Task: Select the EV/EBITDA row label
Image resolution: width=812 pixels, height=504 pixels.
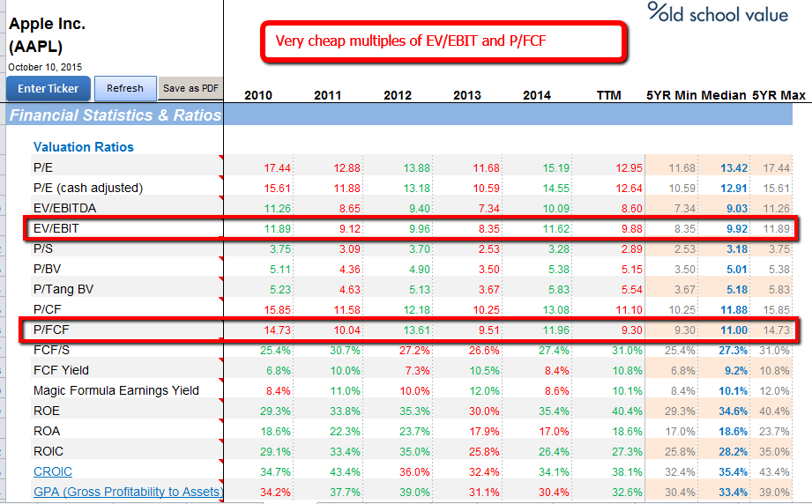Action: pyautogui.click(x=64, y=208)
